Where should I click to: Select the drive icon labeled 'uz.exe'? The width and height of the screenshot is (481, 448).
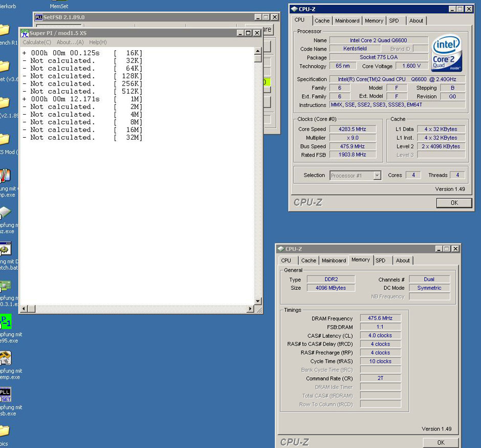tap(5, 212)
